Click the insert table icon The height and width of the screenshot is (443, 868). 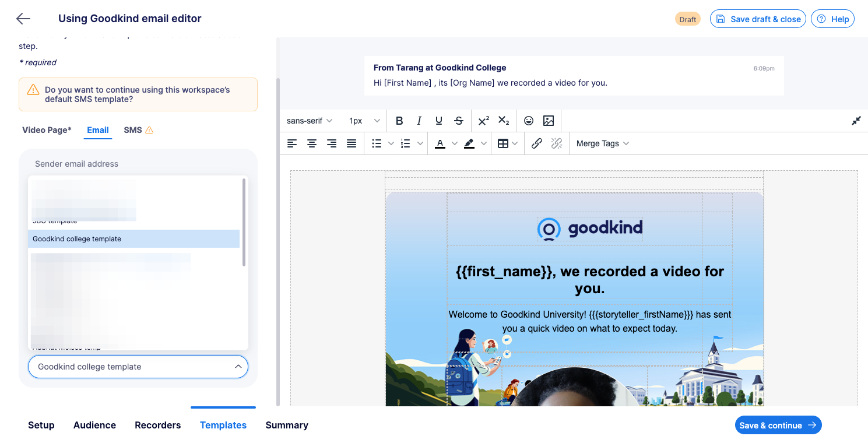[502, 143]
